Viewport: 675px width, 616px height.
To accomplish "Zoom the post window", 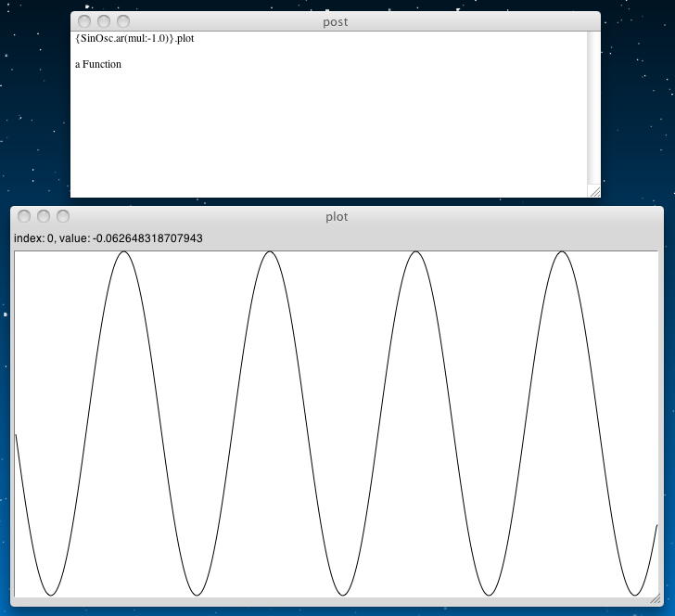I will (x=123, y=21).
